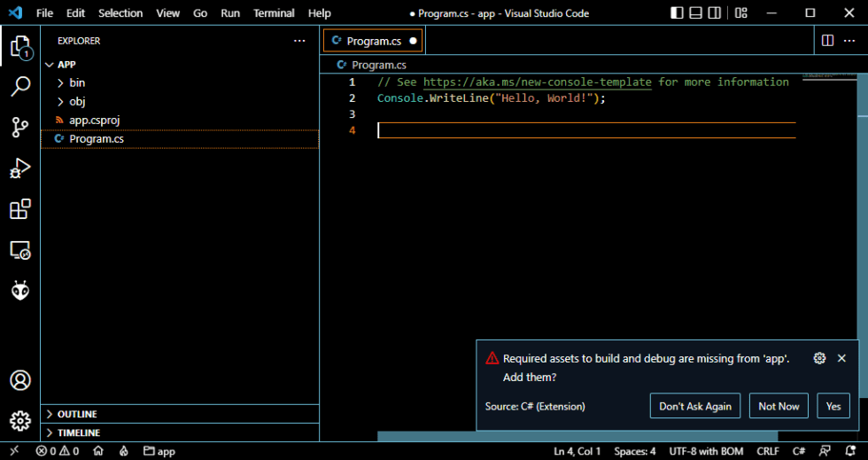Open the Terminal menu
The height and width of the screenshot is (460, 868).
(274, 12)
